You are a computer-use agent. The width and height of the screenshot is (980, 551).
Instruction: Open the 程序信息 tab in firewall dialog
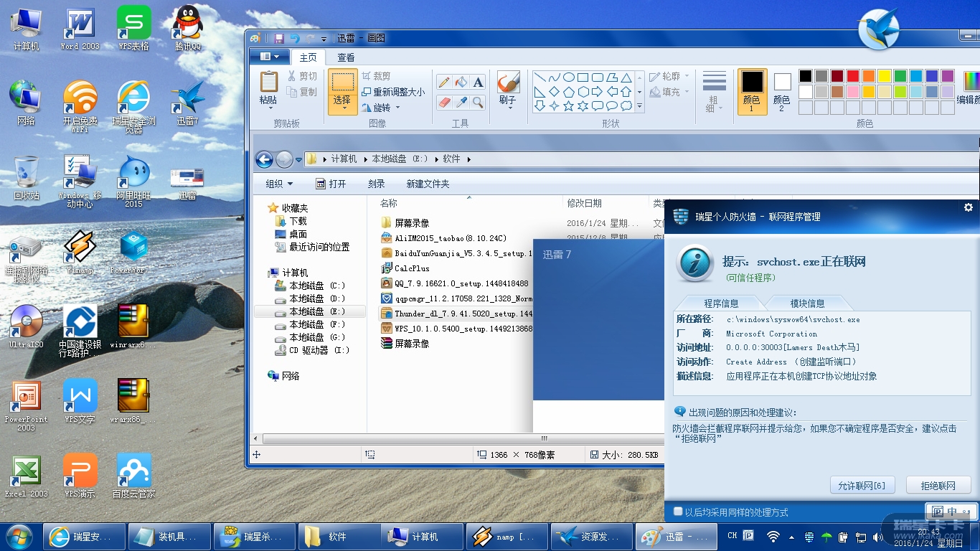(721, 303)
